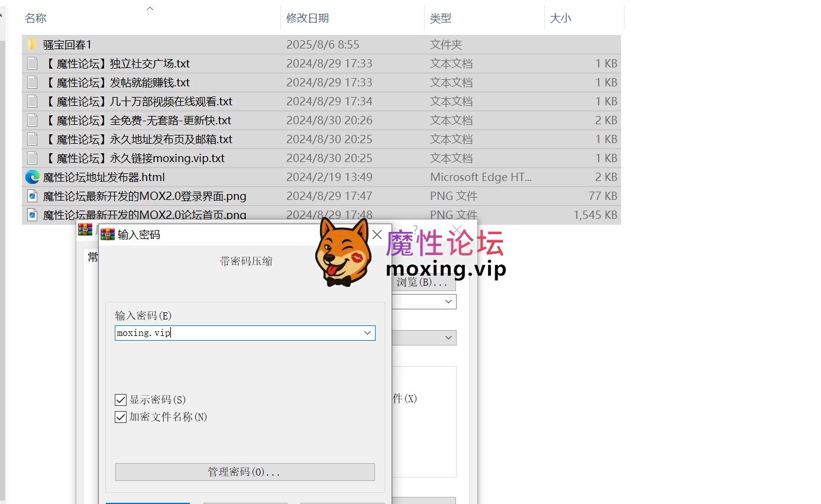821x504 pixels.
Task: Select file name 【魔性论坛】独立社交广场.txt
Action: click(x=117, y=64)
